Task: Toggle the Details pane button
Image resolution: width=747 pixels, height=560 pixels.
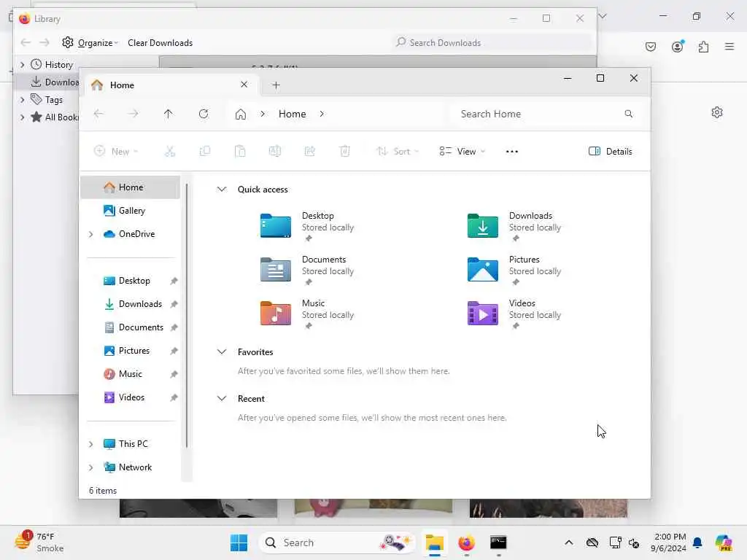Action: click(611, 152)
